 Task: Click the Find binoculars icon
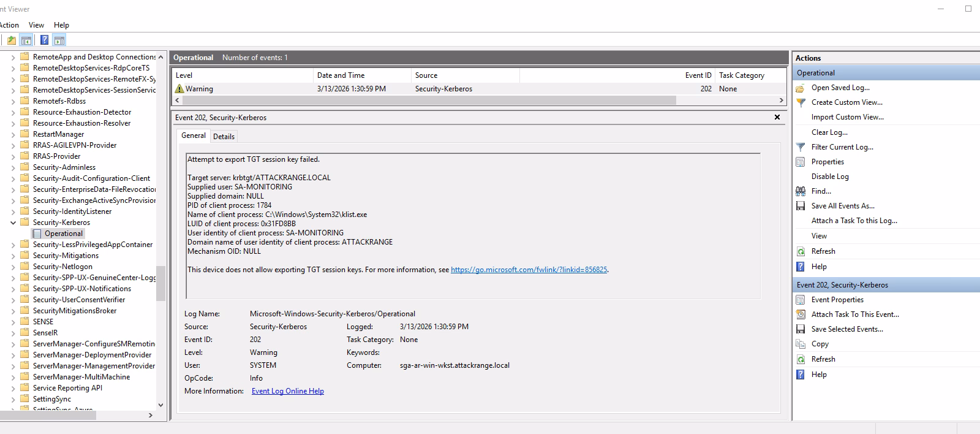(800, 191)
